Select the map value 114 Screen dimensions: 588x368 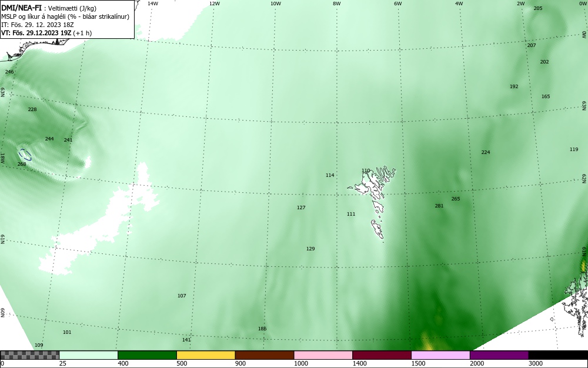[330, 175]
